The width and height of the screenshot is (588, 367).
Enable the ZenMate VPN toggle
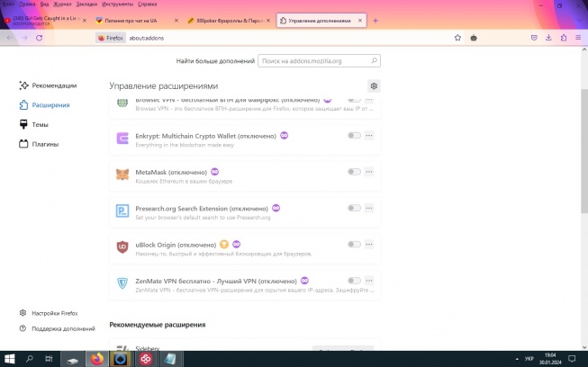(354, 281)
